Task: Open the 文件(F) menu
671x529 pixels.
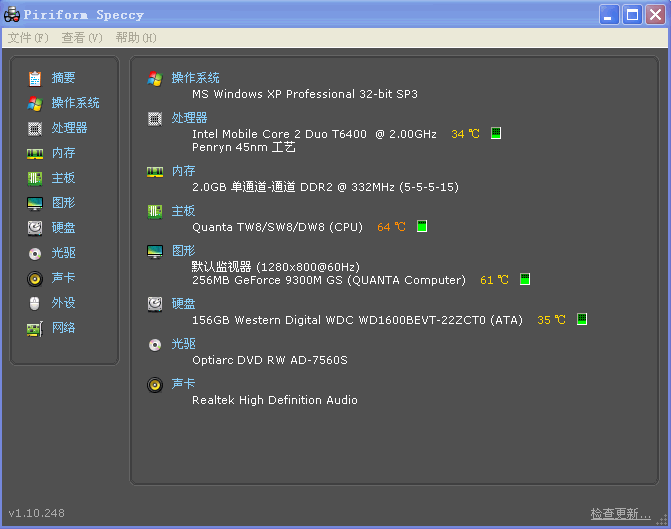Action: (x=28, y=38)
